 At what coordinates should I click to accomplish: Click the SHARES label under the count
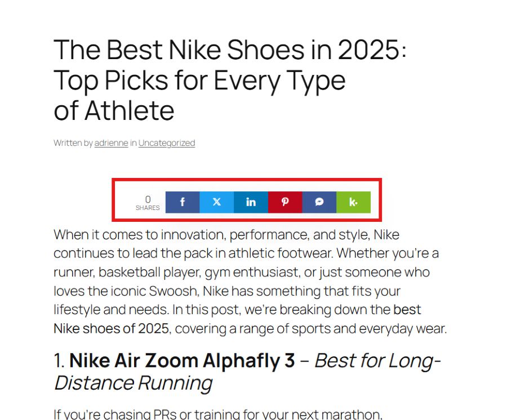[x=148, y=208]
